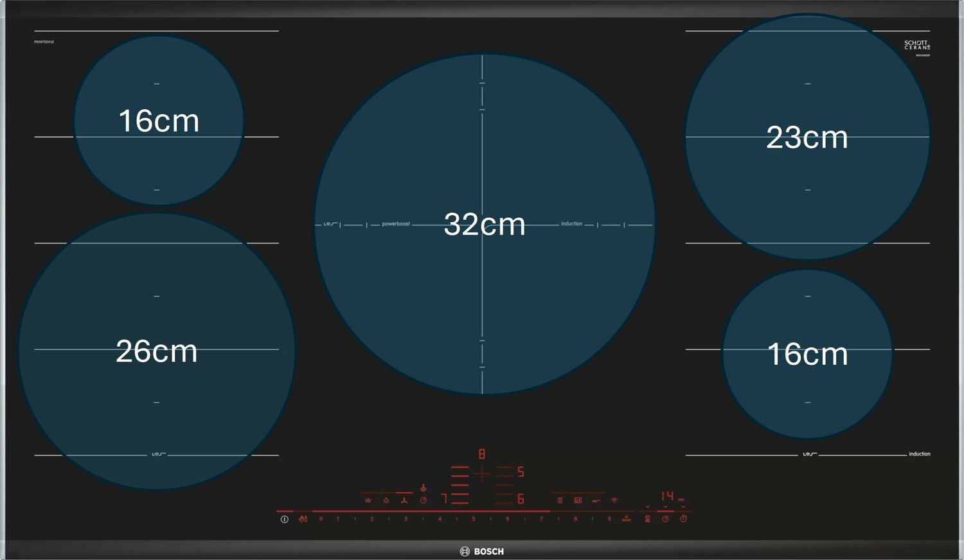
Task: Tap the 14 min timer display
Action: click(668, 496)
